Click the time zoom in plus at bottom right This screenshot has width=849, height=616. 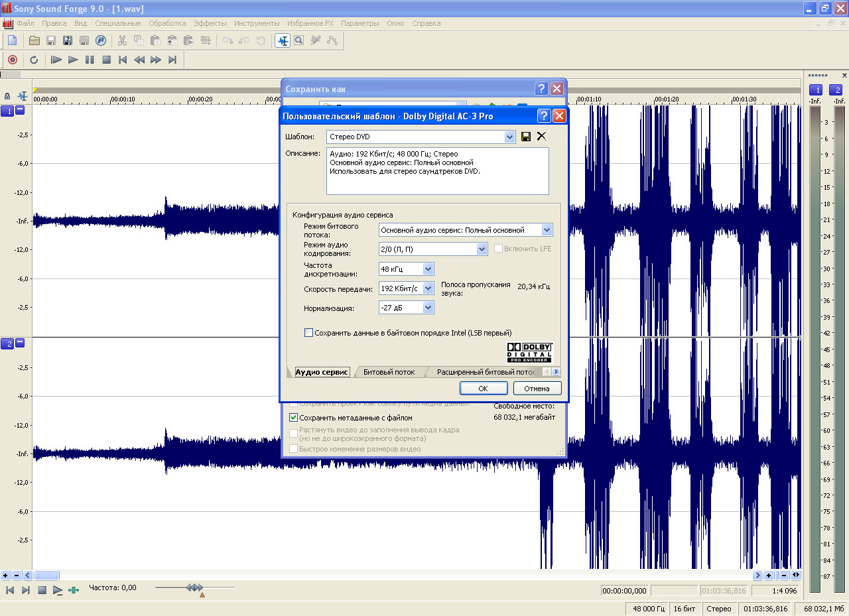(x=769, y=576)
